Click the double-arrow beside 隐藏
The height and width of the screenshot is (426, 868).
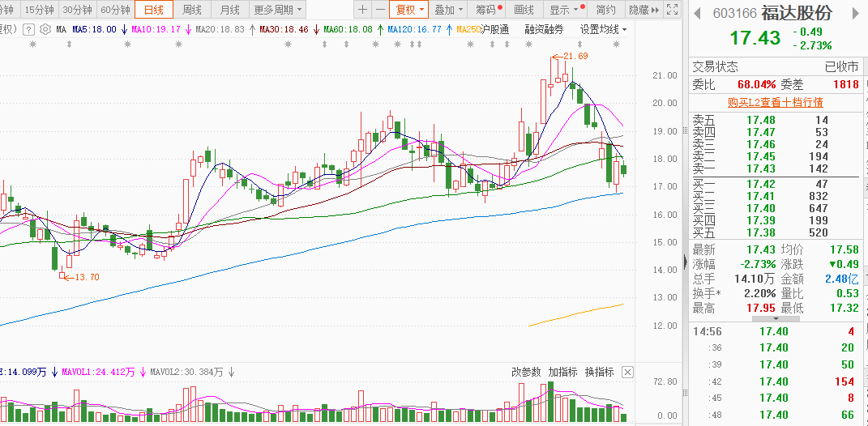655,10
